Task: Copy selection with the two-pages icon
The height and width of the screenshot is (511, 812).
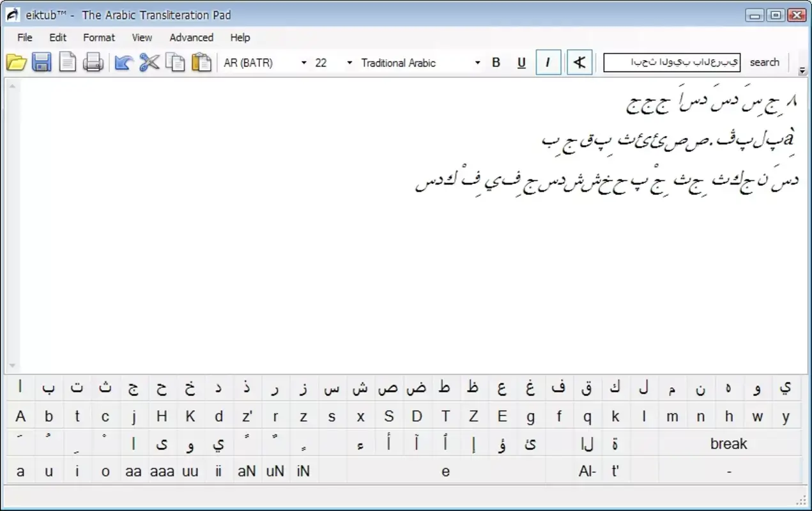Action: pyautogui.click(x=175, y=63)
